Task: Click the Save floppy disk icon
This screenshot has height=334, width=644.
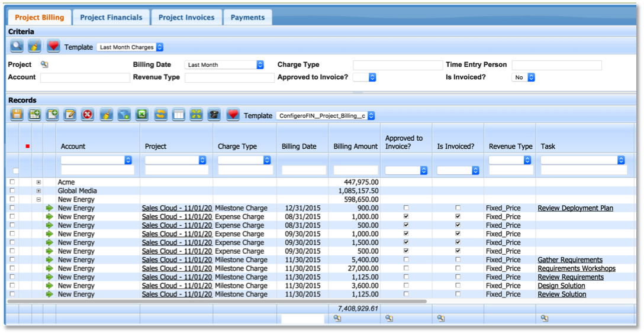Action: pyautogui.click(x=17, y=115)
